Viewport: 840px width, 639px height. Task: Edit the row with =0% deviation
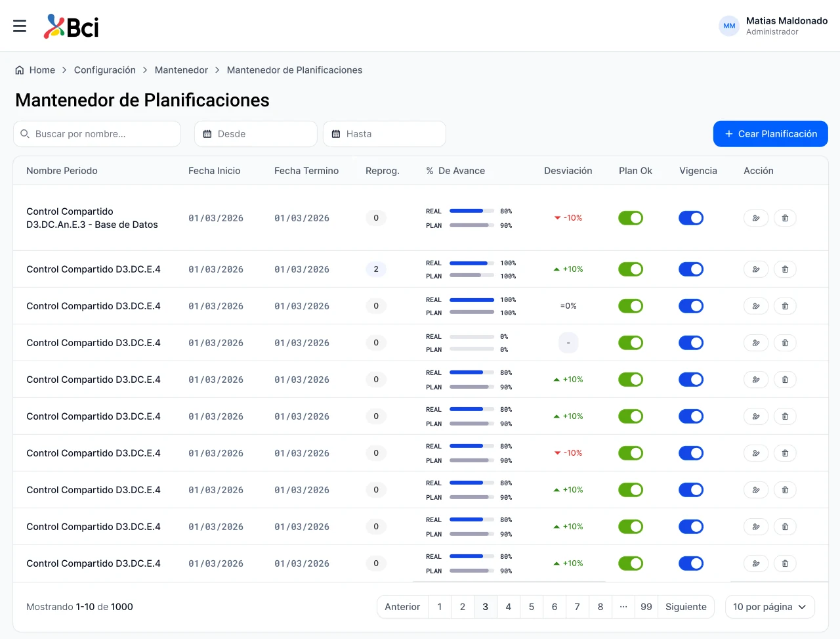756,306
